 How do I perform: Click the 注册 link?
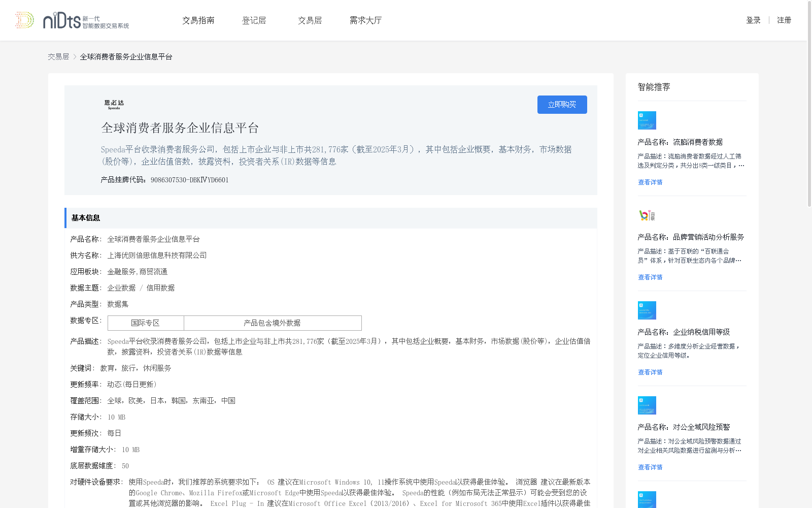tap(784, 20)
